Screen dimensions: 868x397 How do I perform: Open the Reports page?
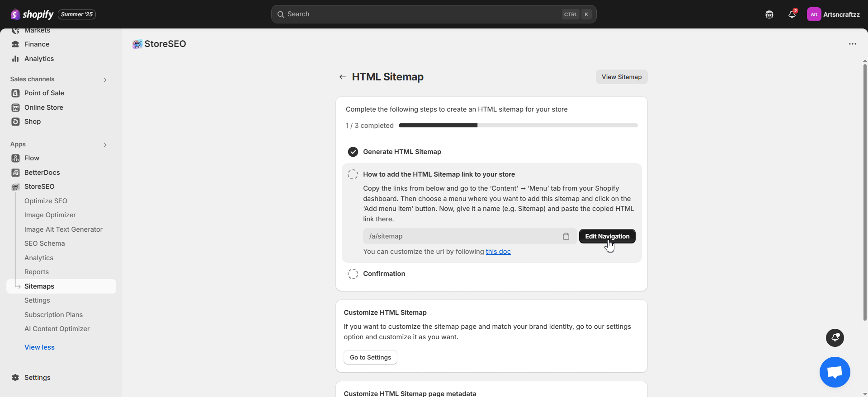coord(37,272)
